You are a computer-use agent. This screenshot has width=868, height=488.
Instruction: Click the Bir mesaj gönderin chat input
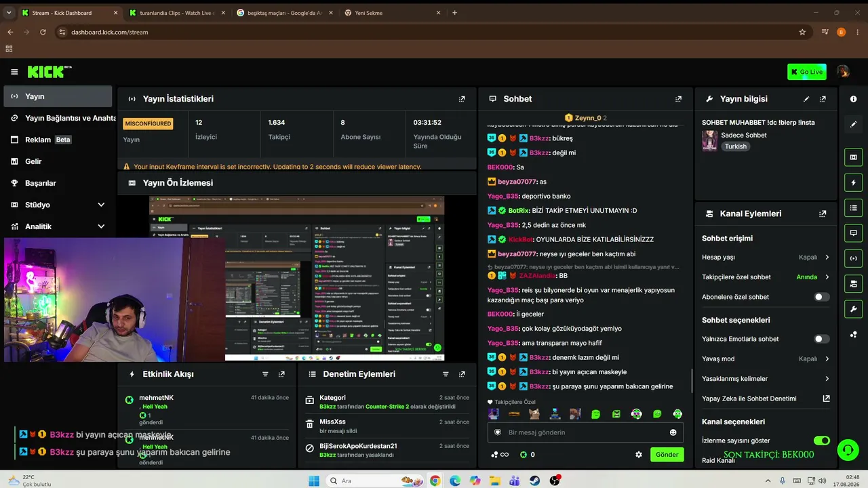point(585,432)
